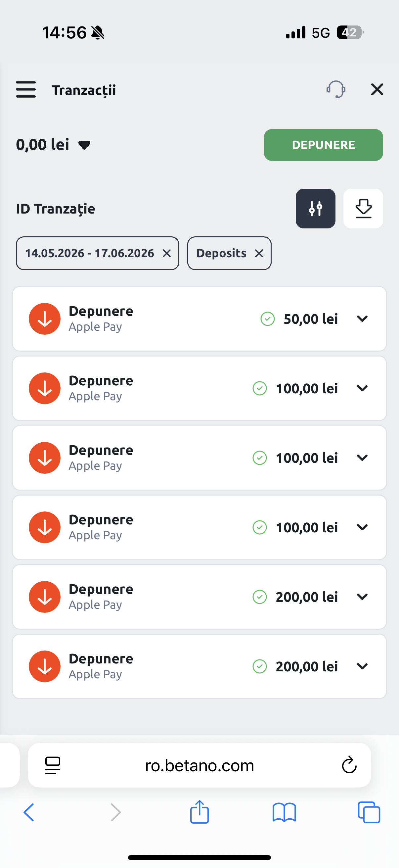
Task: Remove the 14.05.2026 - 17.06.2026 date filter
Action: pos(167,253)
